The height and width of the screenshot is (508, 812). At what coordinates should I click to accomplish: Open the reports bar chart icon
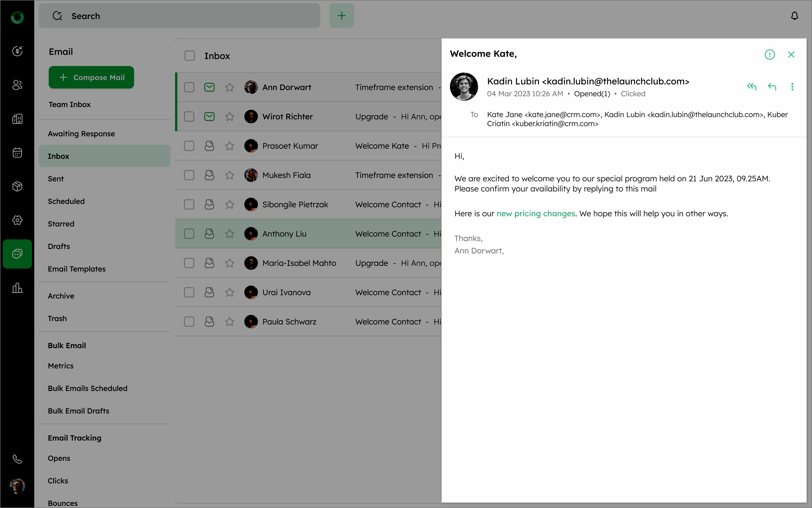pos(17,288)
